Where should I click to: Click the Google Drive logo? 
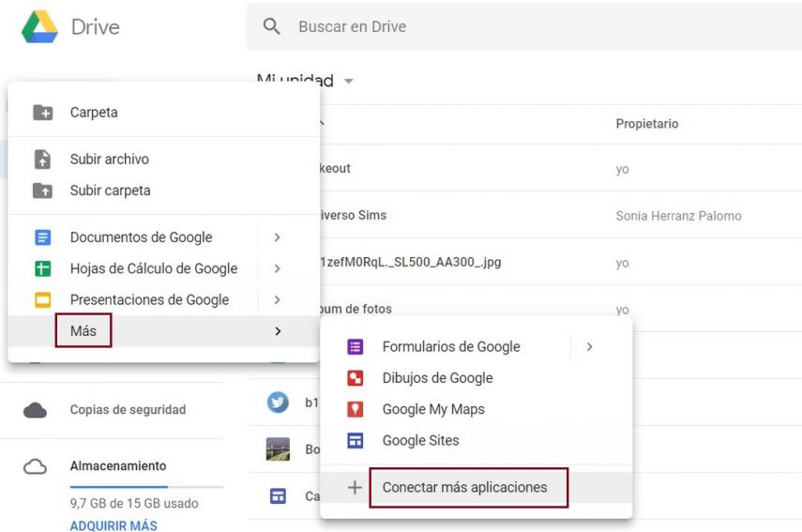[39, 26]
